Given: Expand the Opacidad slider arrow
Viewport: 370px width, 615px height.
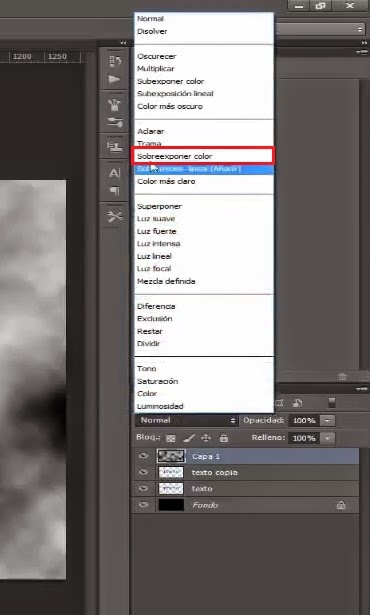Looking at the screenshot, I should [x=327, y=420].
